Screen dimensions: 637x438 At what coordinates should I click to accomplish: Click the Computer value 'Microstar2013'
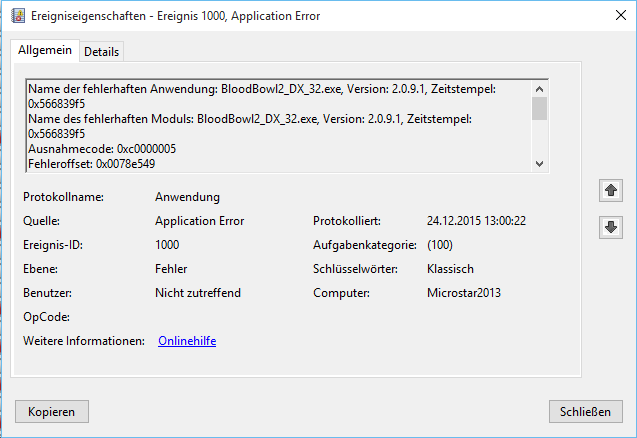[463, 293]
